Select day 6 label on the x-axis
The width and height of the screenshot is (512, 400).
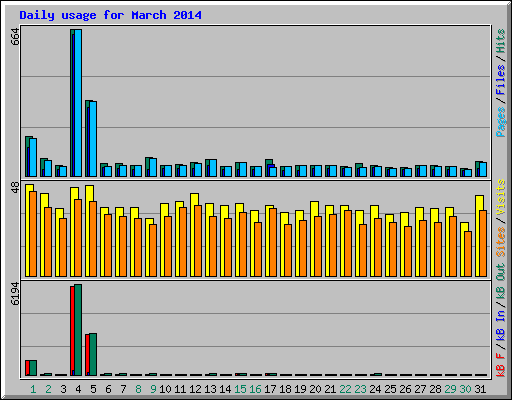click(x=108, y=389)
